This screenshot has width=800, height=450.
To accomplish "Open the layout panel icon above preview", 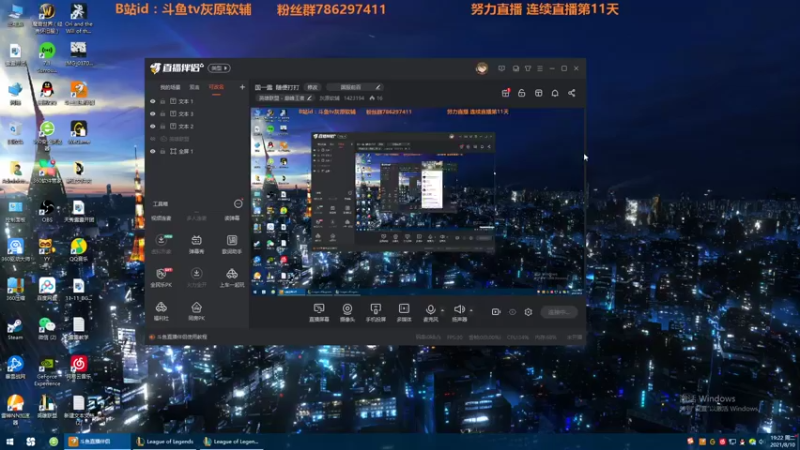I will point(538,93).
